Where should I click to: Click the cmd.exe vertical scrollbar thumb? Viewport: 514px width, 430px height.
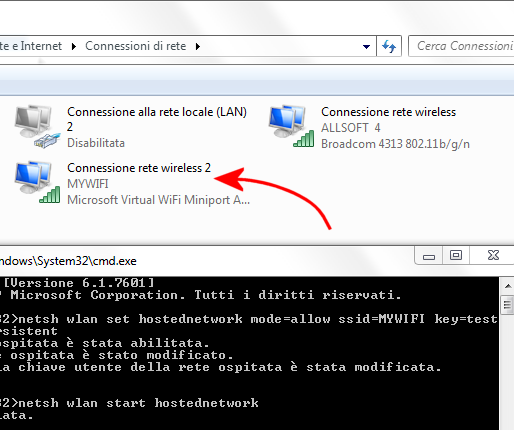[x=507, y=305]
